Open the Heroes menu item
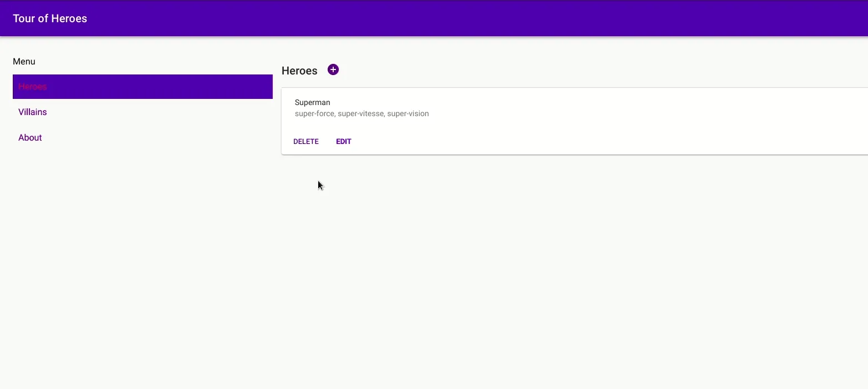Image resolution: width=868 pixels, height=389 pixels. 143,87
